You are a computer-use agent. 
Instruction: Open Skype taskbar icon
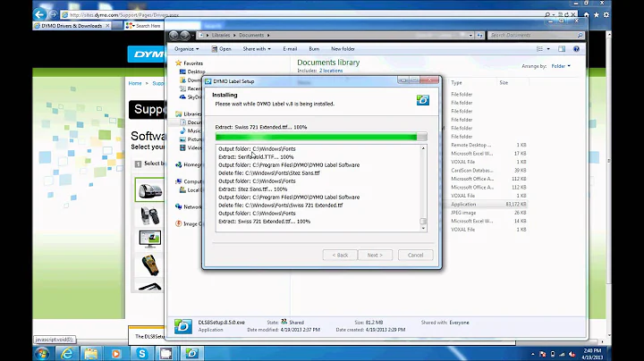click(x=141, y=353)
